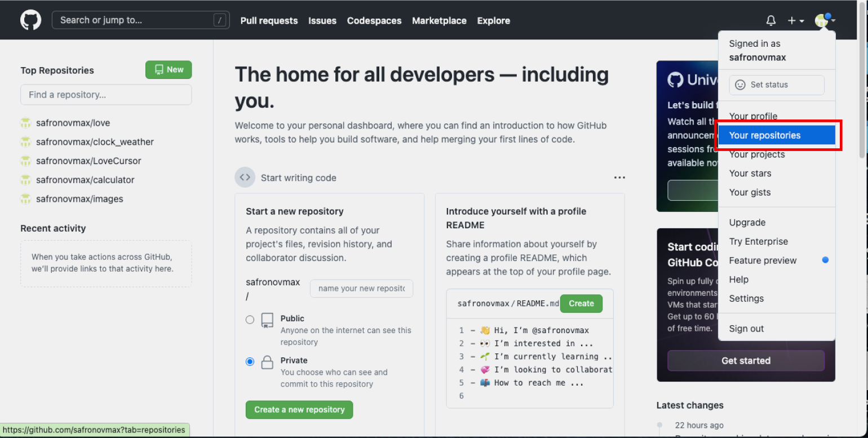Viewport: 868px width, 438px height.
Task: Select the Private radio button
Action: (x=250, y=362)
